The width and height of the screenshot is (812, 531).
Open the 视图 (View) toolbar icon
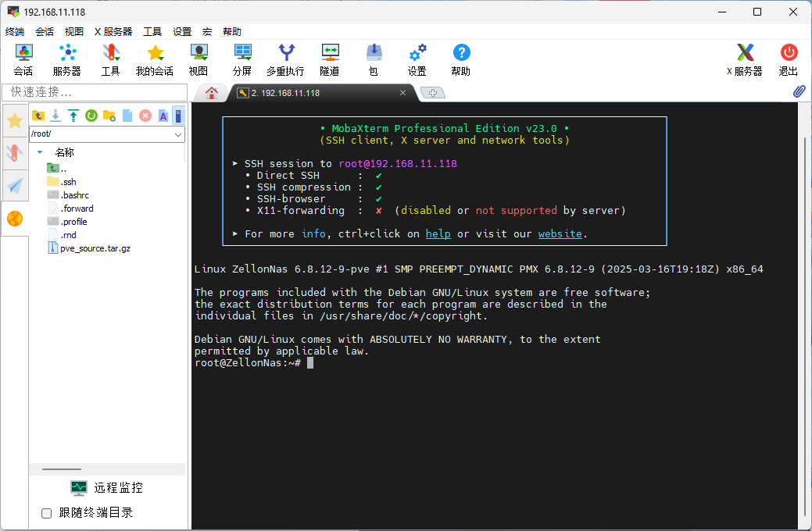[199, 59]
